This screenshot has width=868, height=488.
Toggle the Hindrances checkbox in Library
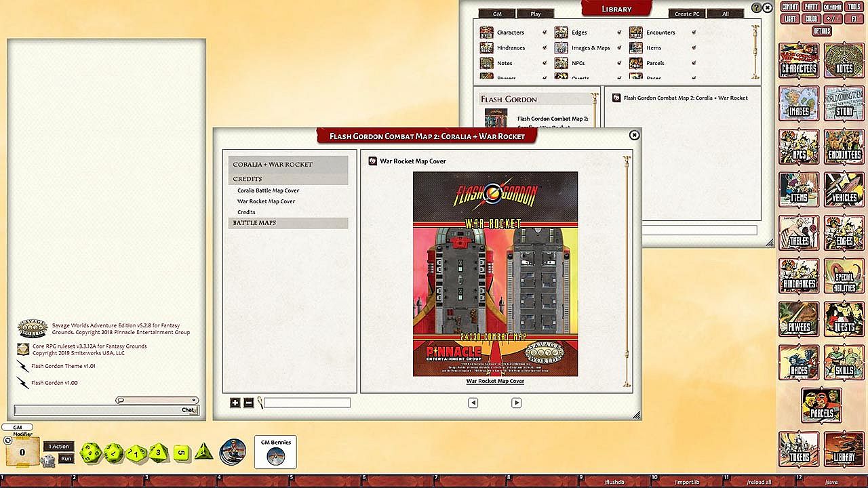pos(545,48)
